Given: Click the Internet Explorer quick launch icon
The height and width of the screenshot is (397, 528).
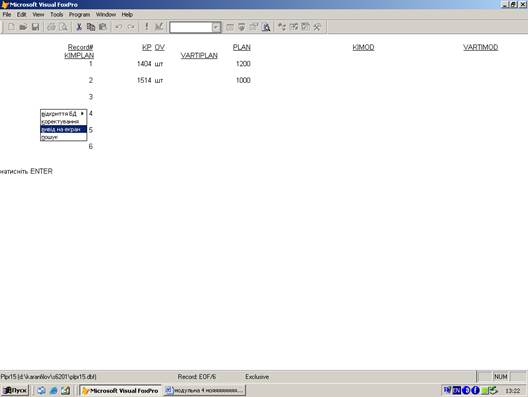Looking at the screenshot, I should (54, 391).
